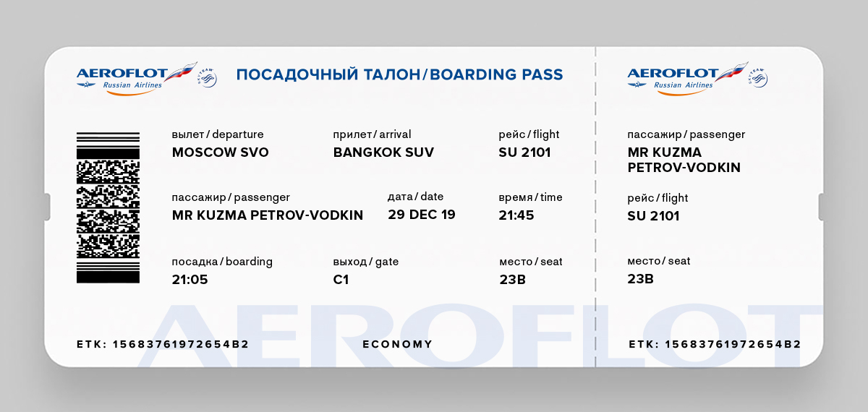Select the MOSCOW SVO departure text
Screen dimensions: 868x412
pyautogui.click(x=220, y=153)
